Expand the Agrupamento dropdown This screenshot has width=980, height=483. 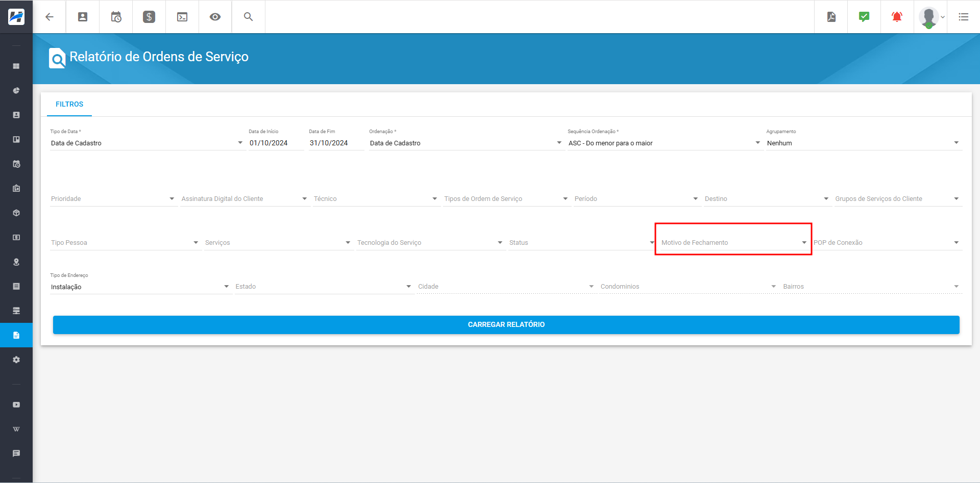(x=863, y=143)
